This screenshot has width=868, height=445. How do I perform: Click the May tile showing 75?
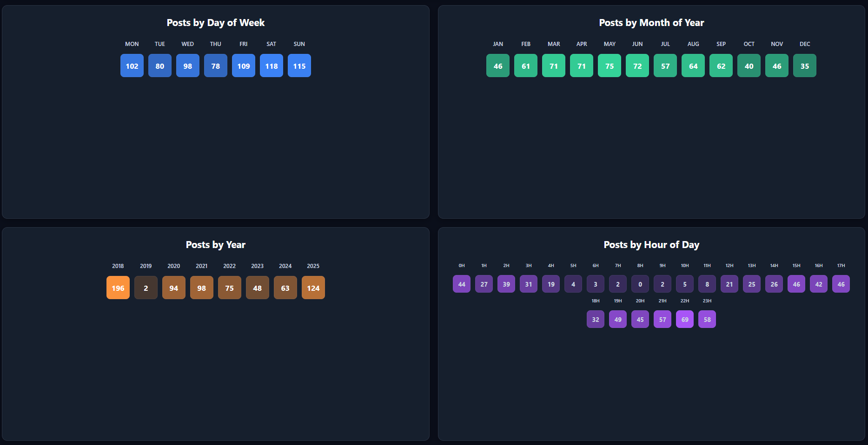[610, 65]
